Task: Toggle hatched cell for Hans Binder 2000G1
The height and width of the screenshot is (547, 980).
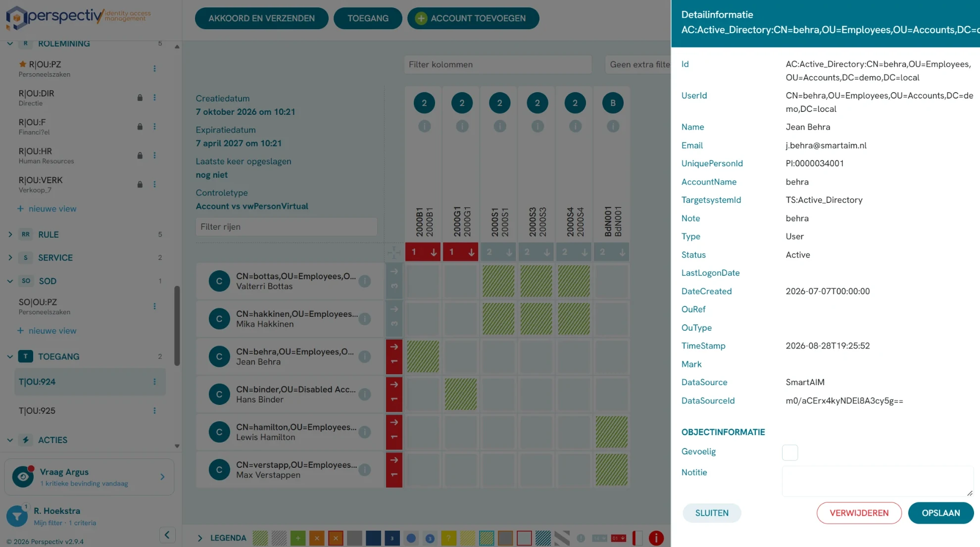Action: (461, 394)
